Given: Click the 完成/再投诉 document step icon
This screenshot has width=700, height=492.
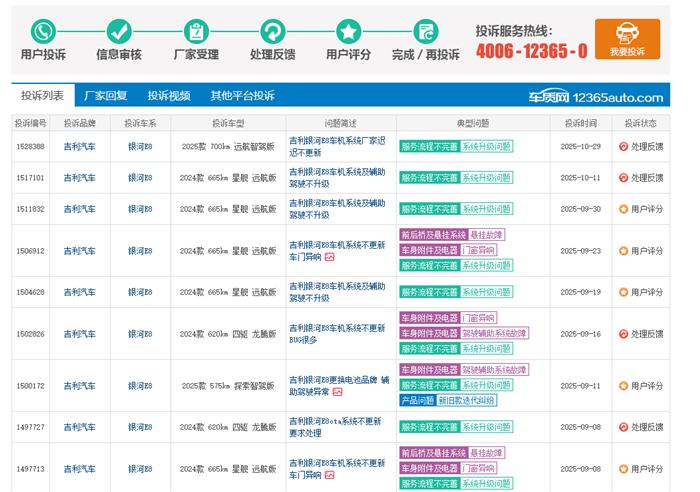Looking at the screenshot, I should click(426, 31).
